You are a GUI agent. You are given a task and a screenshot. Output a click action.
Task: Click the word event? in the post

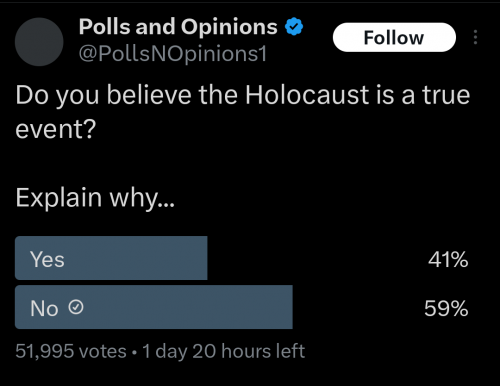coord(56,129)
